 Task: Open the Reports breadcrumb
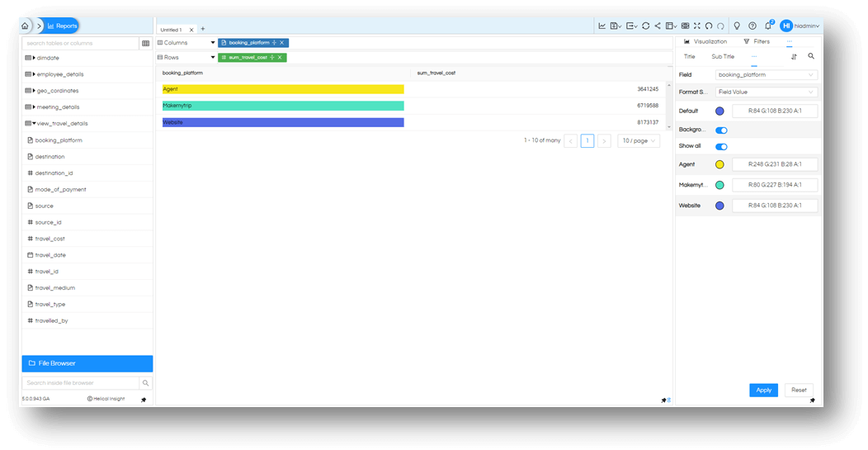pos(61,26)
